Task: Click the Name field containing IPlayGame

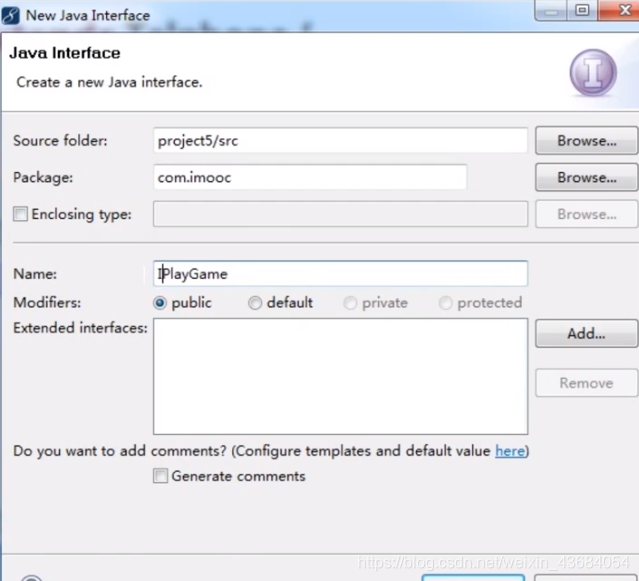Action: (x=340, y=274)
